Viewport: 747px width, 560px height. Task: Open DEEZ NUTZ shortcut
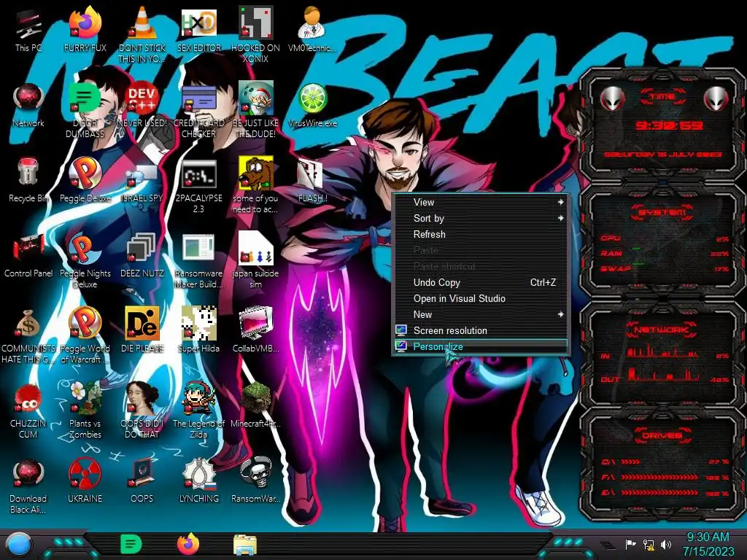pos(142,254)
